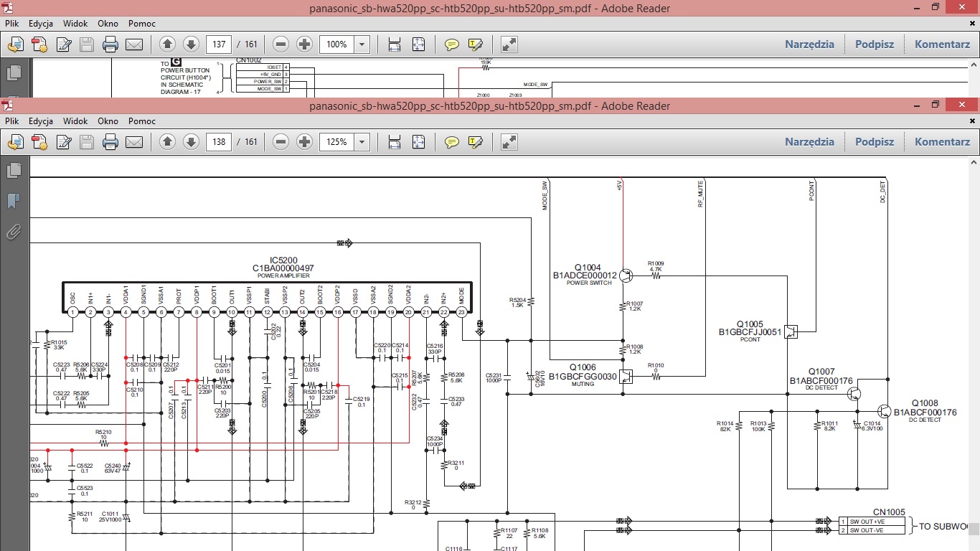Click page number field showing 138
Image resolution: width=980 pixels, height=551 pixels.
[218, 142]
